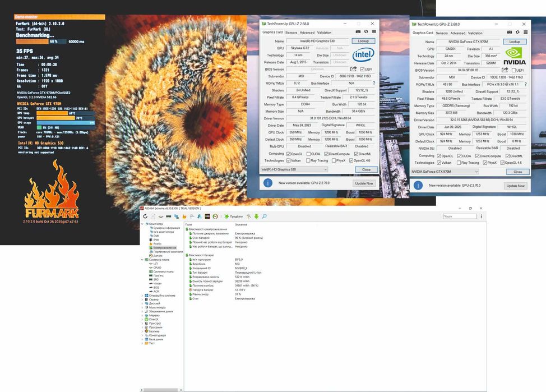546x392 pixels.
Task: Expand the DirectX tree node
Action: point(142,319)
